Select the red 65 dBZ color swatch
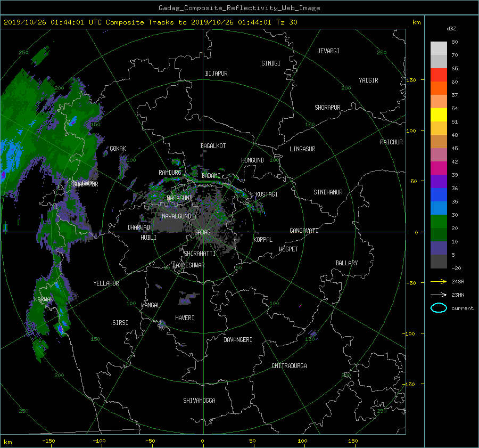Viewport: 479px width, 448px height. click(x=439, y=75)
